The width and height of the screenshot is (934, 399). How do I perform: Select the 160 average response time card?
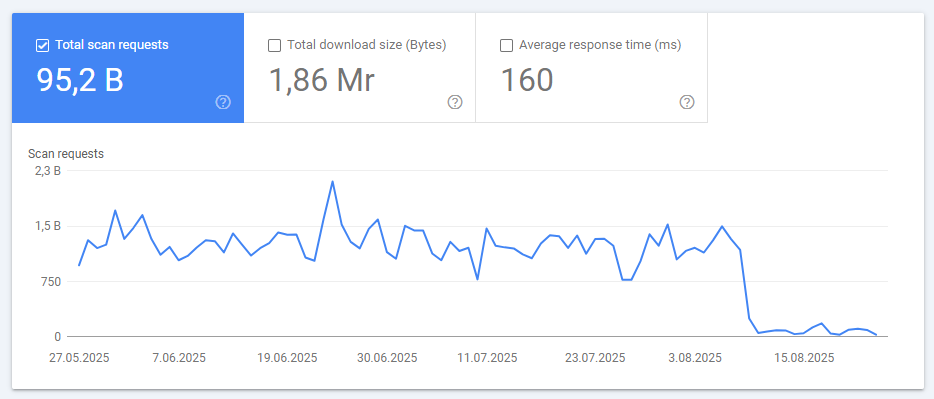tap(591, 68)
